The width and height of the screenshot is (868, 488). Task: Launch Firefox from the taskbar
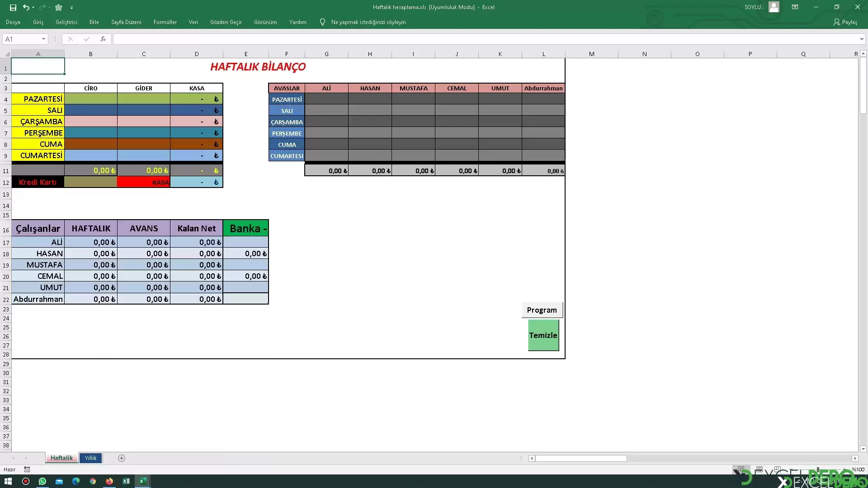109,481
